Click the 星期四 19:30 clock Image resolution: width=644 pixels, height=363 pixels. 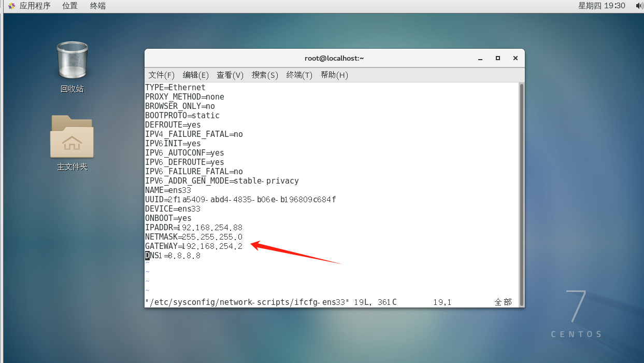[x=602, y=6]
